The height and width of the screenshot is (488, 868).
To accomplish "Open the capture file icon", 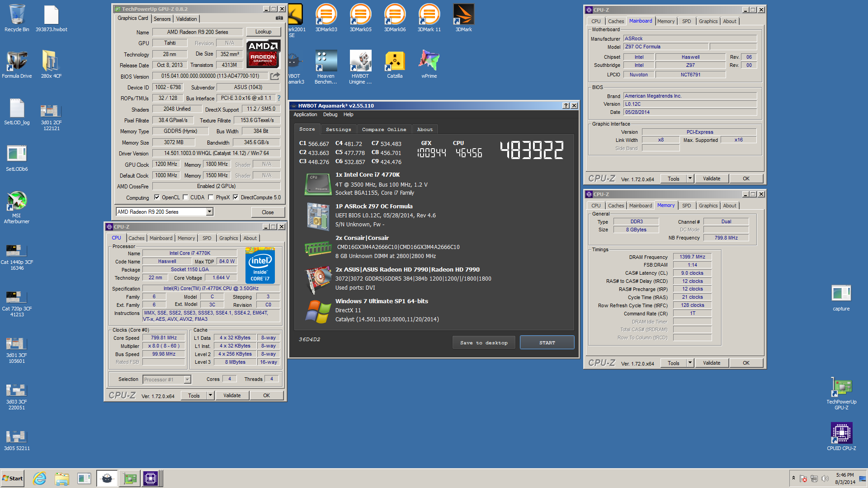I will [x=841, y=297].
